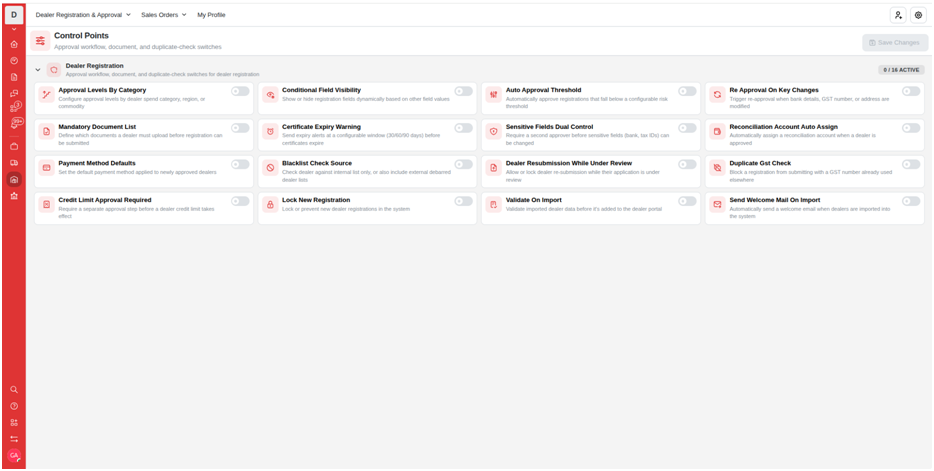Click the control points sliders icon at sidebar bottom
Viewport: 934px width, 471px height.
[x=14, y=439]
